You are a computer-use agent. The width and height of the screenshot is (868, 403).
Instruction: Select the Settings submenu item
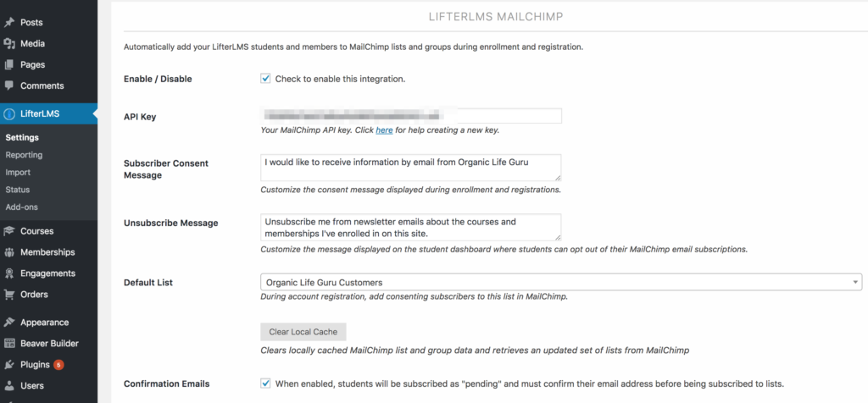tap(22, 138)
